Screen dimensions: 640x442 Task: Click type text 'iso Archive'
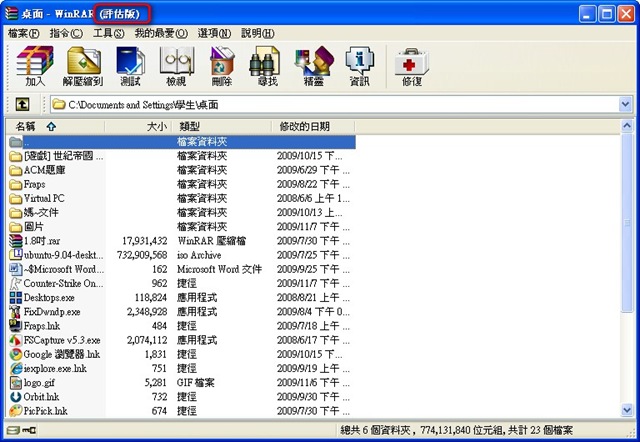199,255
